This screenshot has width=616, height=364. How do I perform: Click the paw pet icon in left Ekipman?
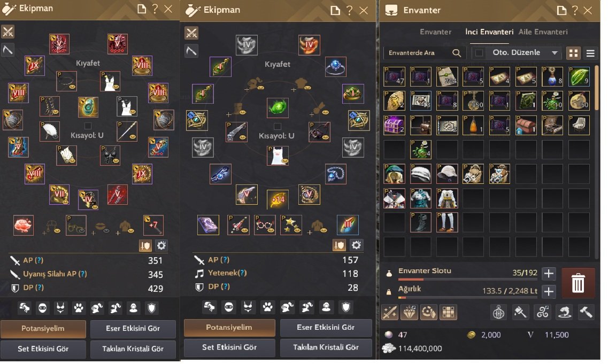79,308
